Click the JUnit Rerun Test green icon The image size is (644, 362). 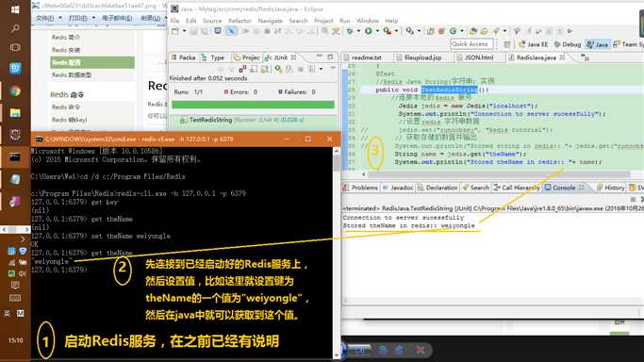[278, 69]
